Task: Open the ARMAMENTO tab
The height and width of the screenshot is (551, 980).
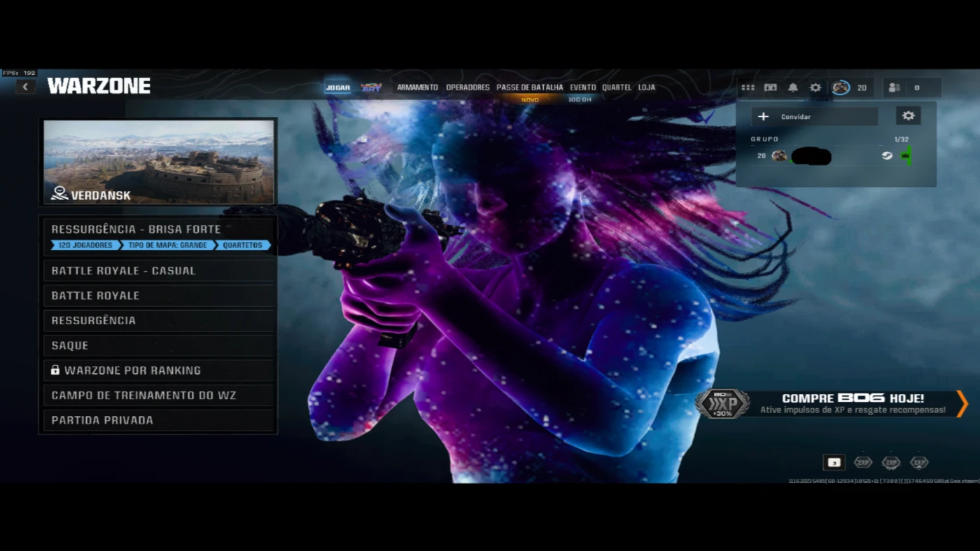Action: click(417, 88)
